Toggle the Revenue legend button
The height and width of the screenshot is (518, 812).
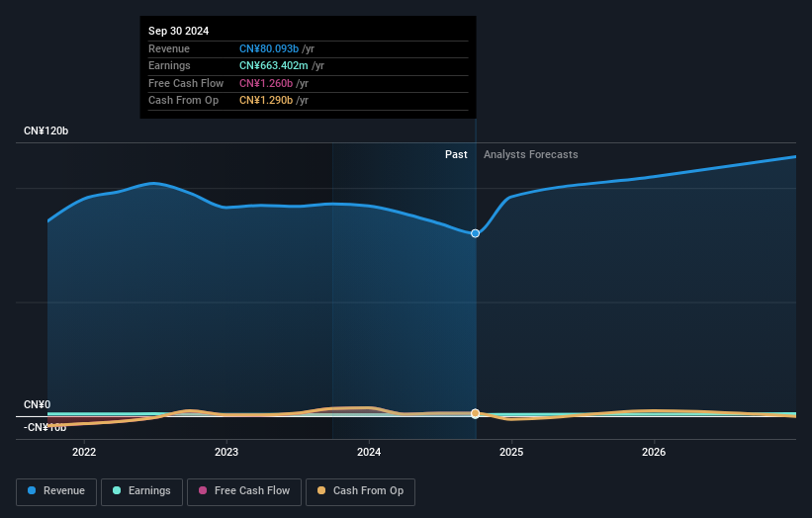pos(56,491)
